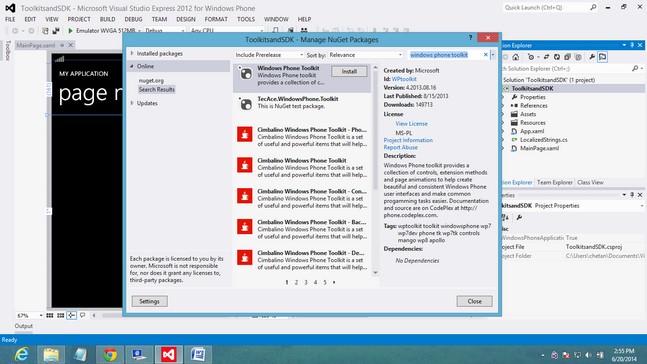This screenshot has width=647, height=364.
Task: Open Properties via wrench icon in Solution Explorer toolbar
Action: pos(592,57)
